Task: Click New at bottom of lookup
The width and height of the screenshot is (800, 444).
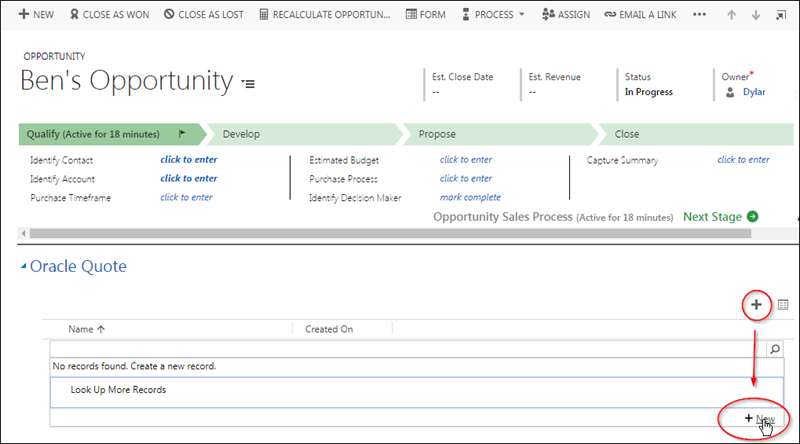Action: point(760,419)
